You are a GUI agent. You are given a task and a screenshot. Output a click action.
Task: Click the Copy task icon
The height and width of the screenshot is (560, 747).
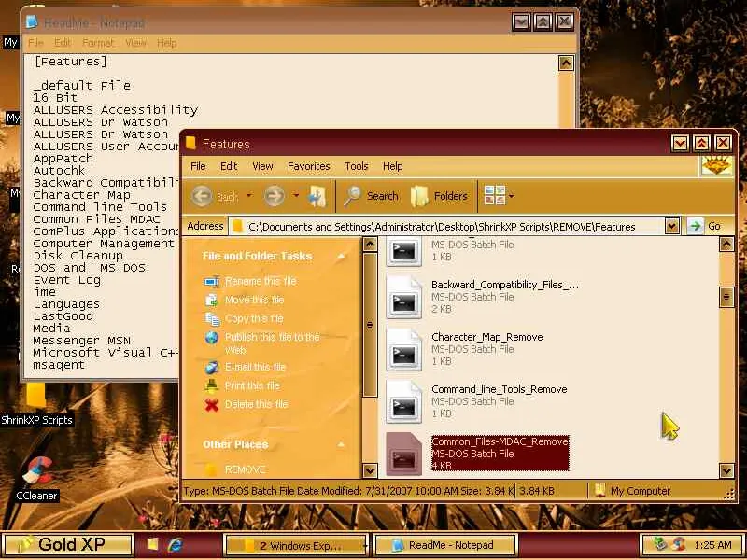coord(212,318)
